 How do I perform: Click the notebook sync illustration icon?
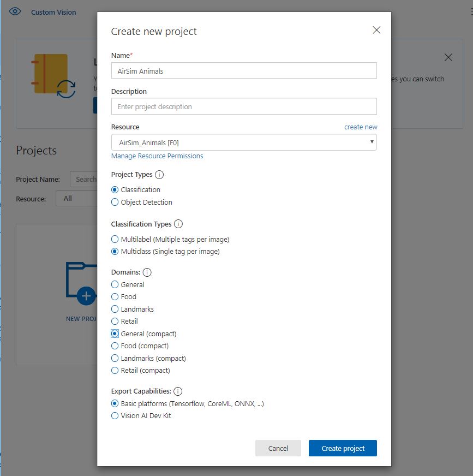click(53, 76)
